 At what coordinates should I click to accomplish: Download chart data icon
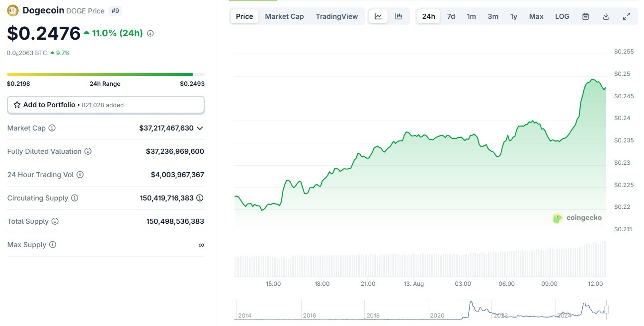[606, 16]
